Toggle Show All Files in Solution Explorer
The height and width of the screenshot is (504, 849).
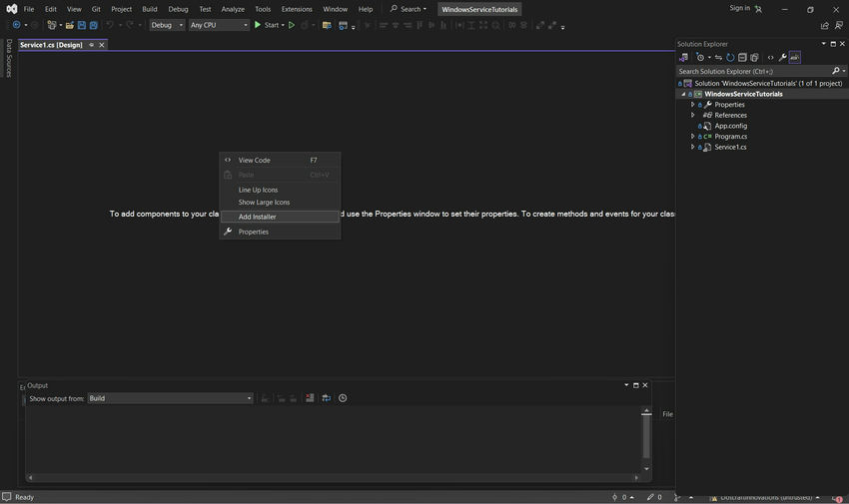(x=754, y=57)
